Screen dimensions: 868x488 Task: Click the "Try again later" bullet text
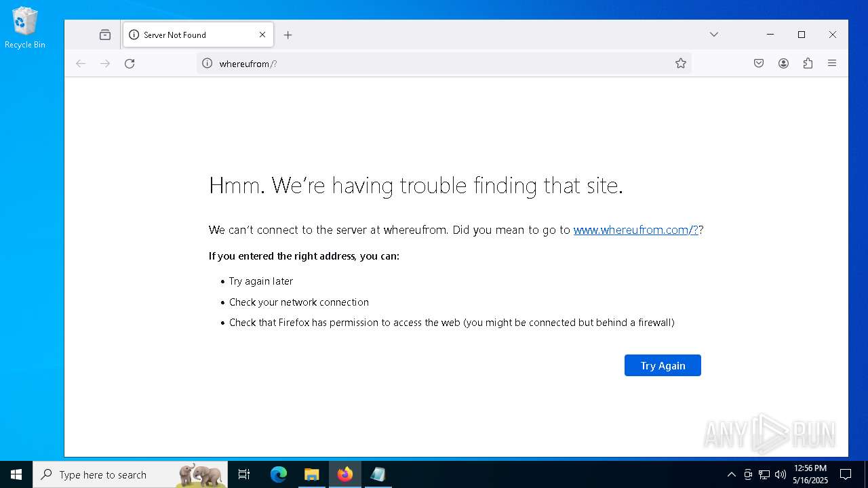tap(261, 281)
